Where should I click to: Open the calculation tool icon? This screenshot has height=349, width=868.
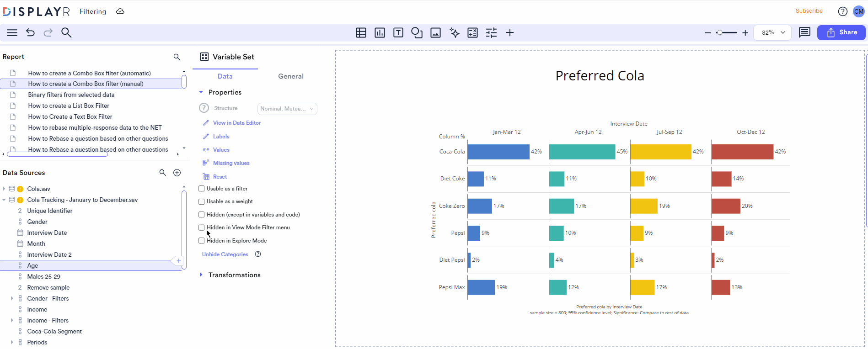[x=472, y=32]
